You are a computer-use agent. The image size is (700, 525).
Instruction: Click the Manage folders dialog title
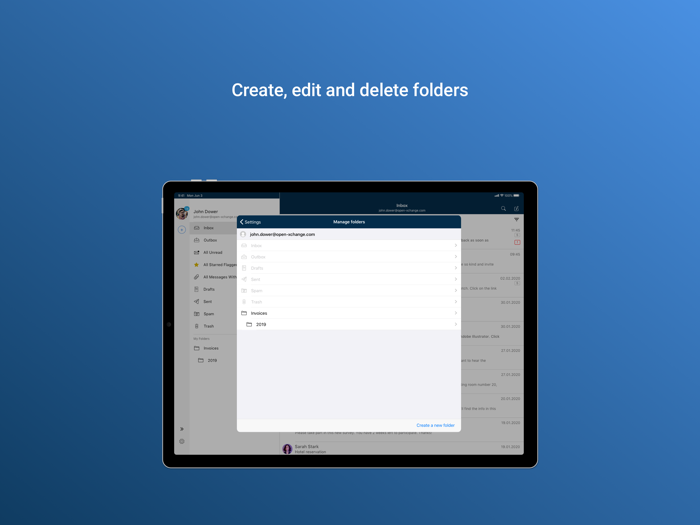tap(349, 222)
